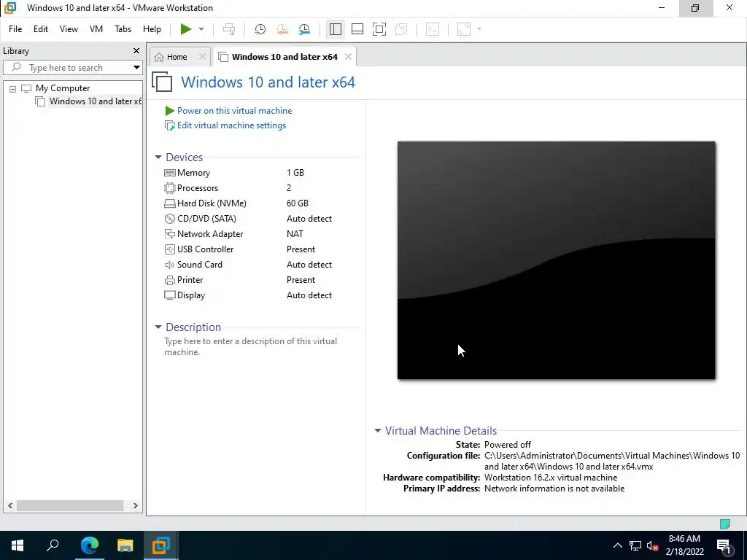Open Microsoft Edge from the taskbar
This screenshot has width=747, height=560.
coord(89,545)
